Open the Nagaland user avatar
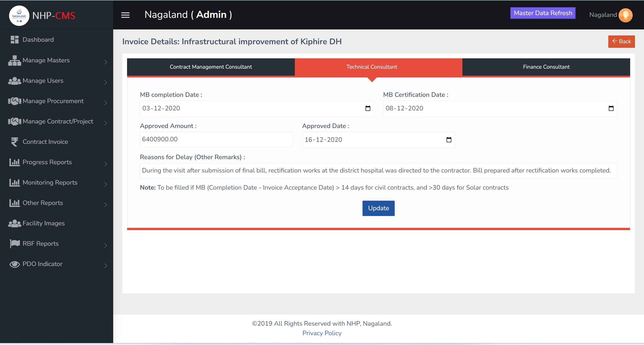The image size is (644, 345). tap(626, 15)
